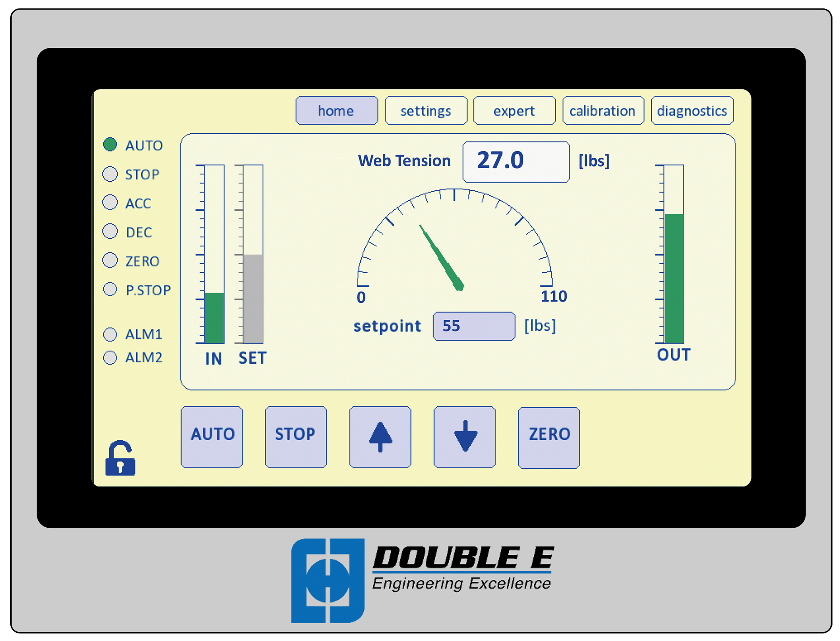This screenshot has width=840, height=641.
Task: Expand the ALM2 alarm indicator
Action: click(x=110, y=357)
